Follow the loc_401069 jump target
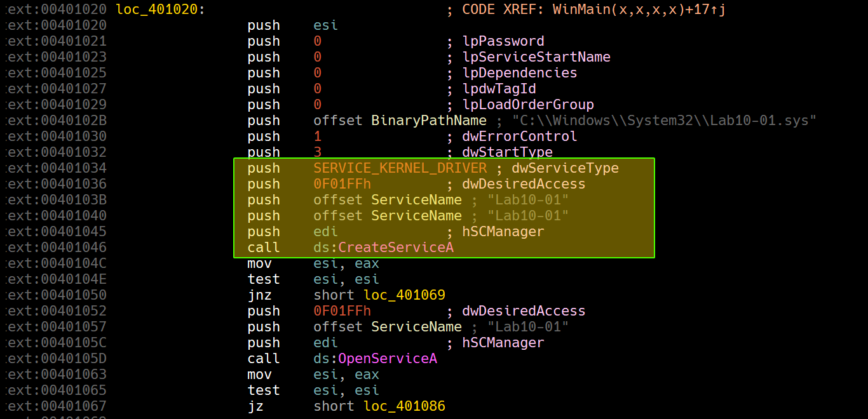Screen dimensions: 868x419 pyautogui.click(x=404, y=295)
